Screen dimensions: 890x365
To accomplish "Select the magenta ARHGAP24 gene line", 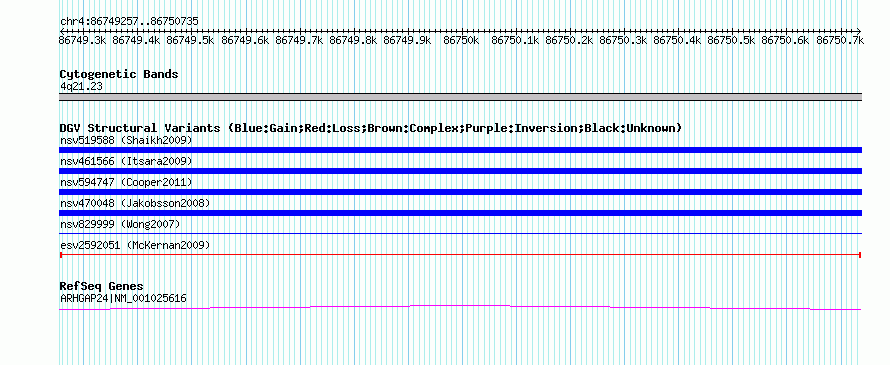I will 460,307.
